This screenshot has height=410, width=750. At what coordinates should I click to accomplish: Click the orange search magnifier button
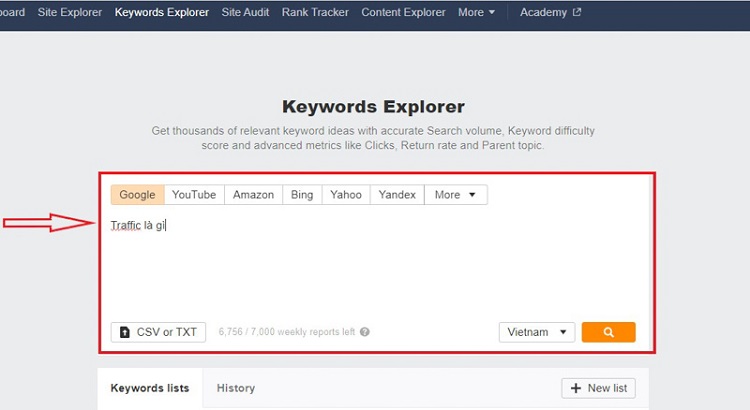(x=608, y=332)
